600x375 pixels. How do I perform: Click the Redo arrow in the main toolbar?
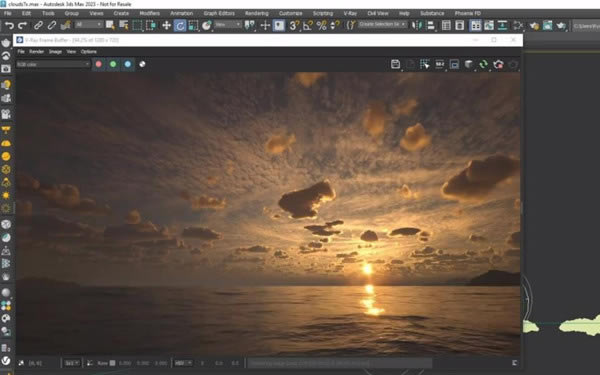[x=23, y=26]
